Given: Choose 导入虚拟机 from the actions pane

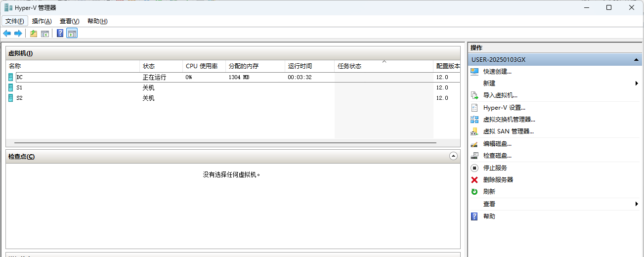Looking at the screenshot, I should click(x=500, y=95).
